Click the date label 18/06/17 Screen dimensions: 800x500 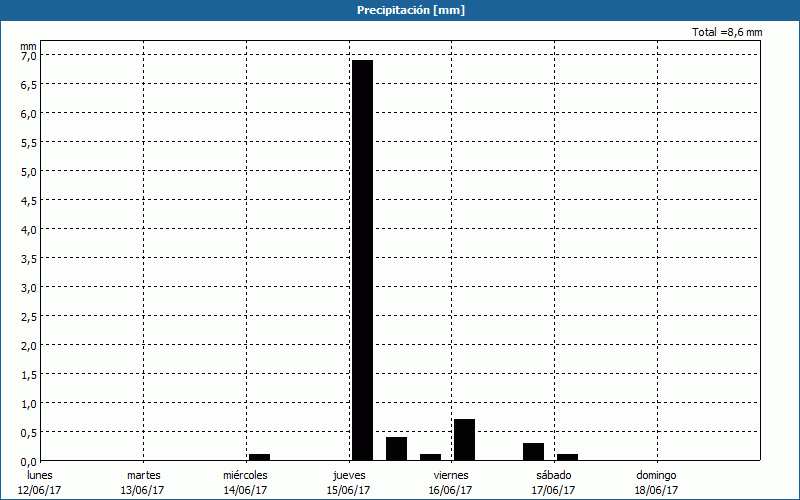click(657, 490)
